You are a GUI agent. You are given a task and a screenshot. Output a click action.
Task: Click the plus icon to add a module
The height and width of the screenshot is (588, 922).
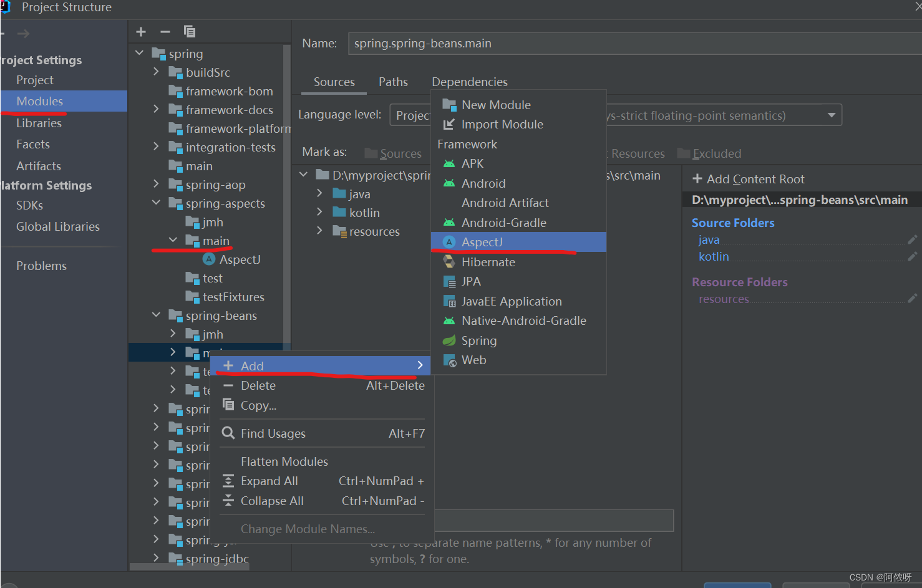(140, 31)
